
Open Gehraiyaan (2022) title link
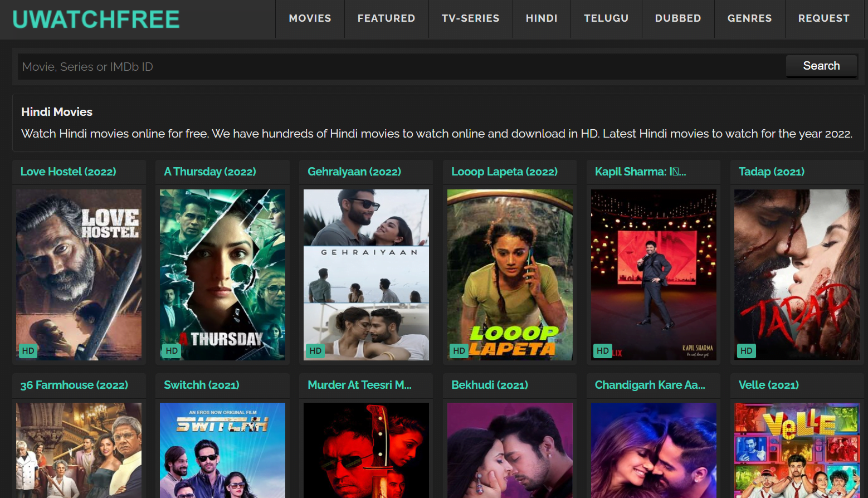354,172
